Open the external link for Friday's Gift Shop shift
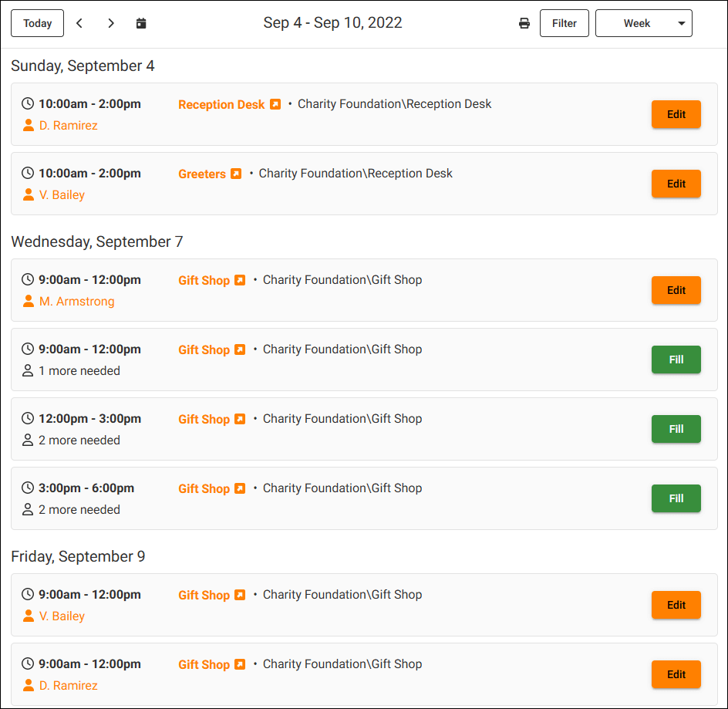 pos(240,595)
